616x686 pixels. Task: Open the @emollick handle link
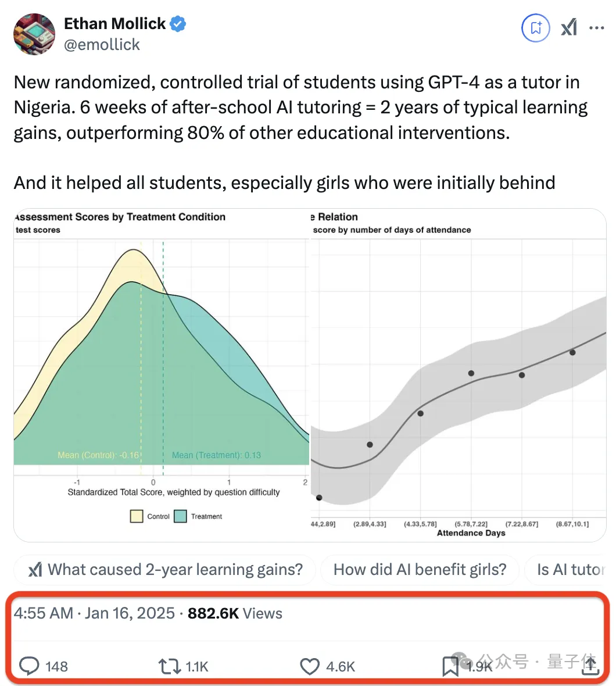pos(102,45)
